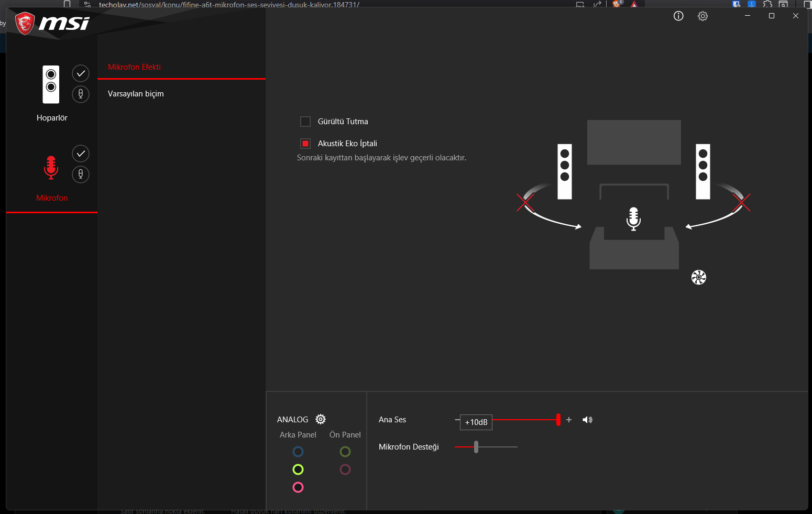Select green rear panel jack
Viewport: 812px width, 514px height.
(x=298, y=469)
